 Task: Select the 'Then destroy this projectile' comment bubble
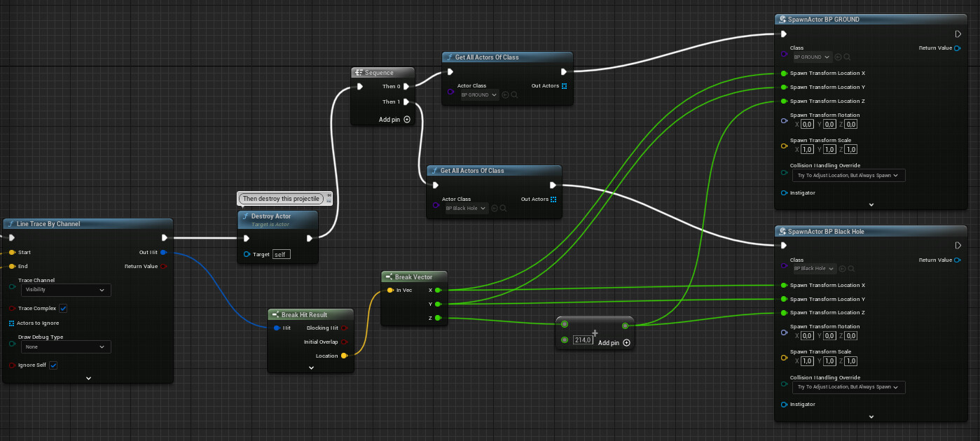coord(282,199)
